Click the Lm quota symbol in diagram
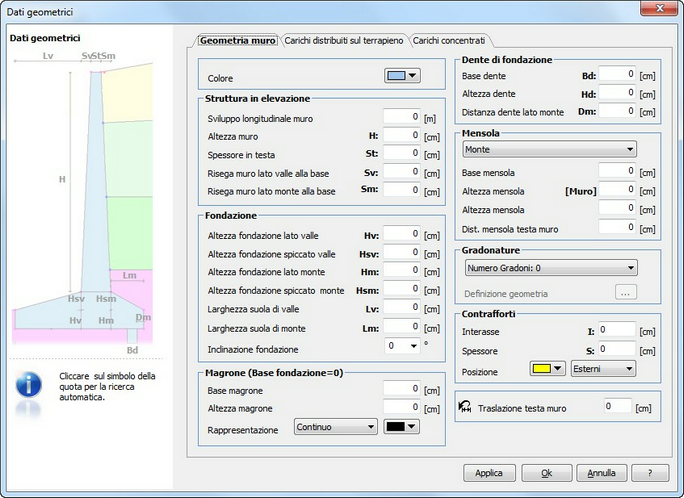The height and width of the screenshot is (498, 684). point(130,276)
